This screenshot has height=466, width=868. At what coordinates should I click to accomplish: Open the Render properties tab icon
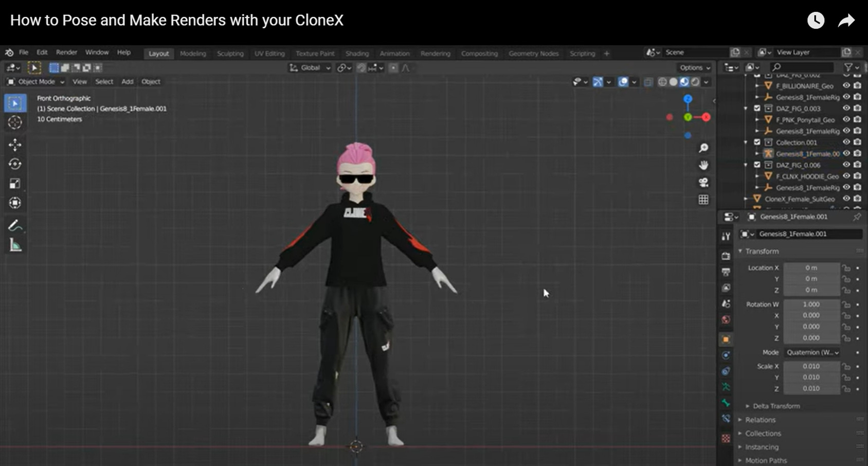(726, 256)
